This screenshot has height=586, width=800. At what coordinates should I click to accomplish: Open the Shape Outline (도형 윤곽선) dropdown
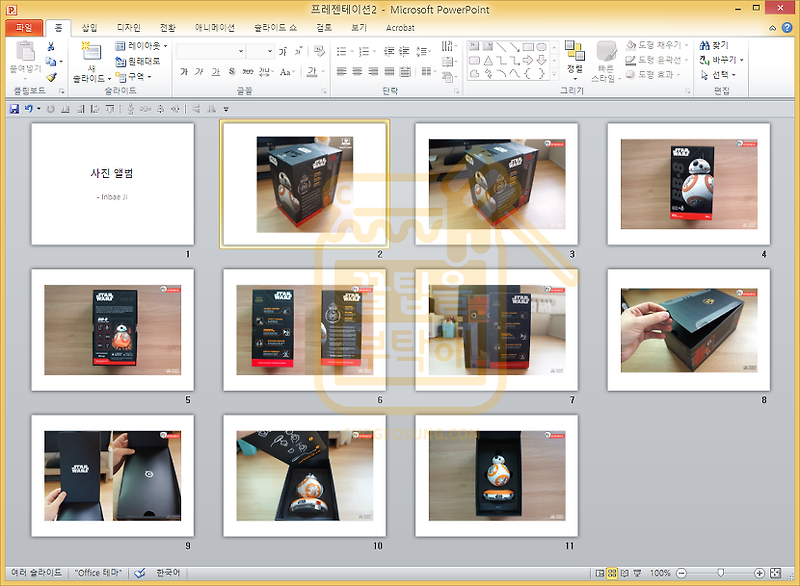pyautogui.click(x=657, y=60)
